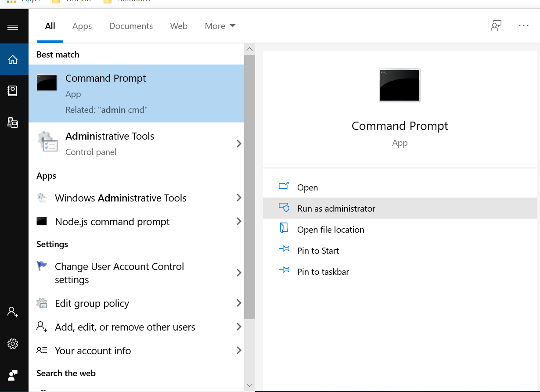
Task: Expand the Edit group policy arrow
Action: click(239, 303)
